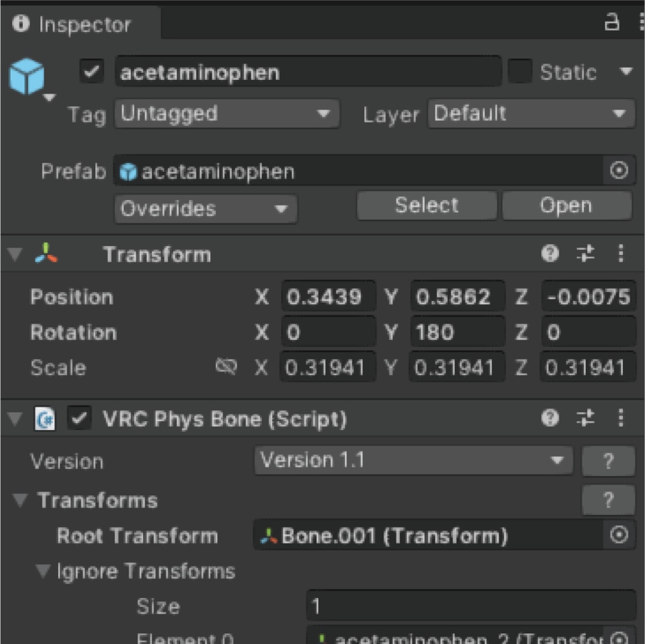This screenshot has height=644, width=645.
Task: Open Transform component three-dot menu
Action: pyautogui.click(x=620, y=253)
